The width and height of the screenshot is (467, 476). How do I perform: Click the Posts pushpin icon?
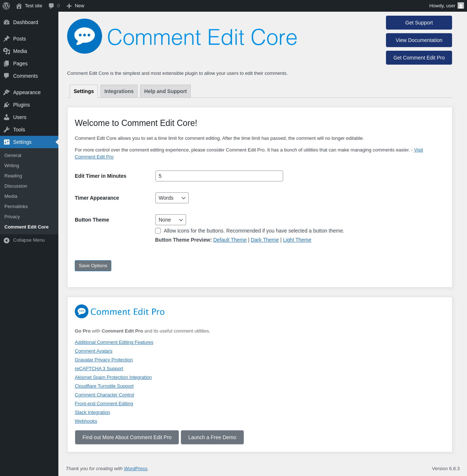[x=7, y=39]
